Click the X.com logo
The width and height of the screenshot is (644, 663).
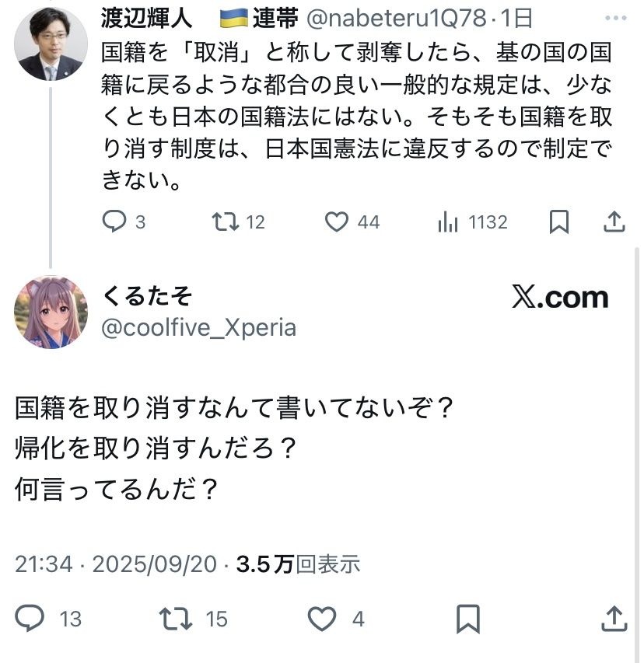(560, 297)
